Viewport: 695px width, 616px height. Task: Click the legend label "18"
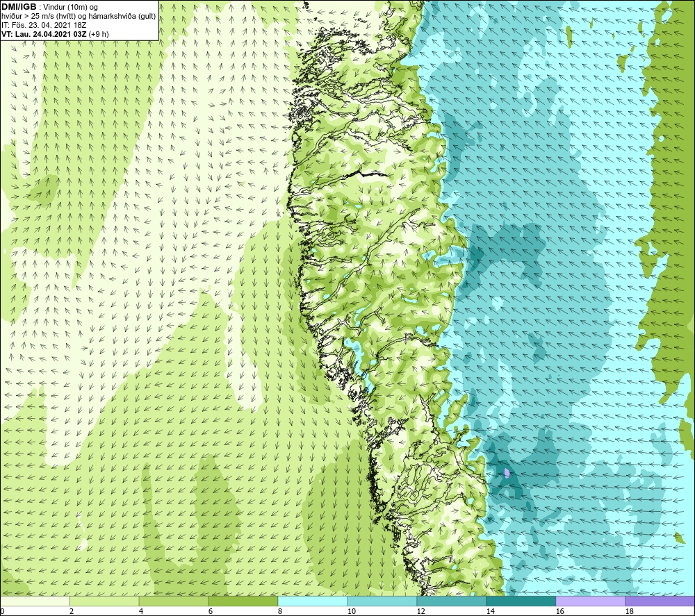coord(629,612)
